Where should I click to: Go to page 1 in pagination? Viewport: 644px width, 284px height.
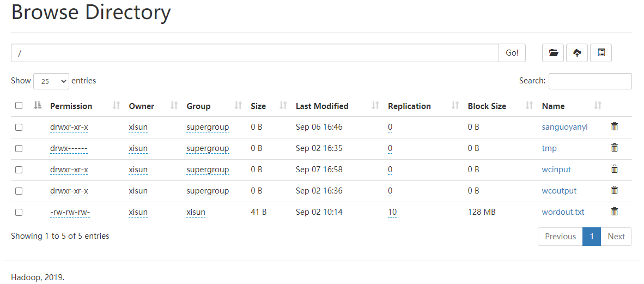591,237
